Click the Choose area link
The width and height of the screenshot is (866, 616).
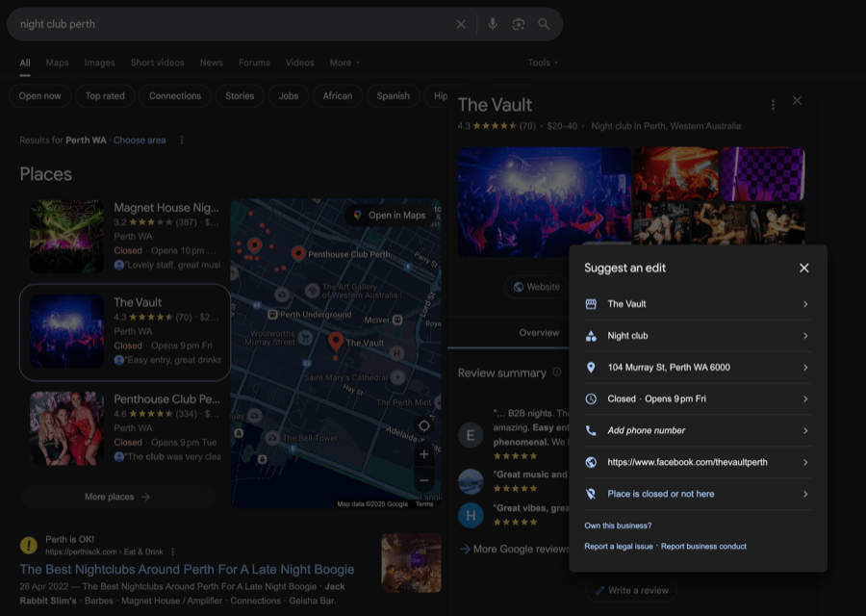pos(140,141)
